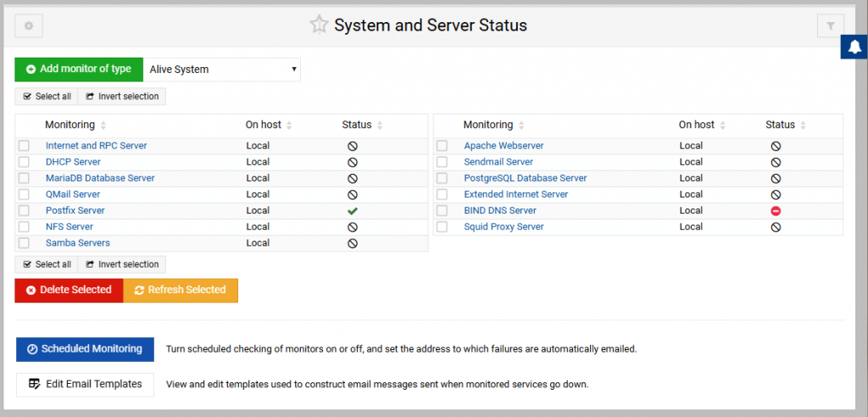Open the NFS Server monitor link
Image resolution: width=868 pixels, height=417 pixels.
pos(70,226)
